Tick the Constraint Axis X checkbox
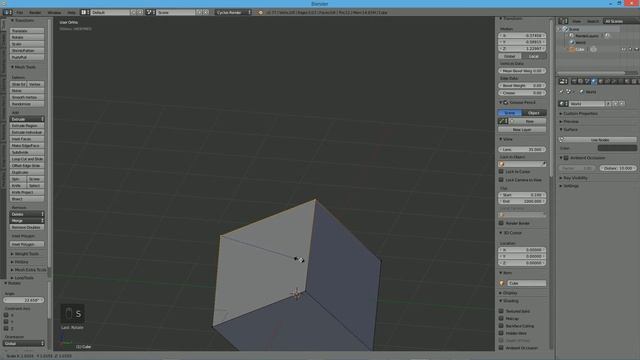The height and width of the screenshot is (360, 640). 6,315
